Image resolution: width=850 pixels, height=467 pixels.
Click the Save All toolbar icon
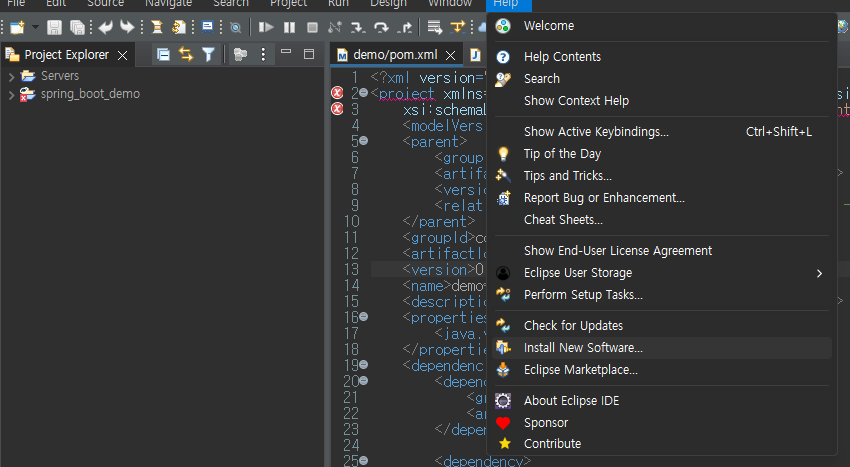(78, 27)
